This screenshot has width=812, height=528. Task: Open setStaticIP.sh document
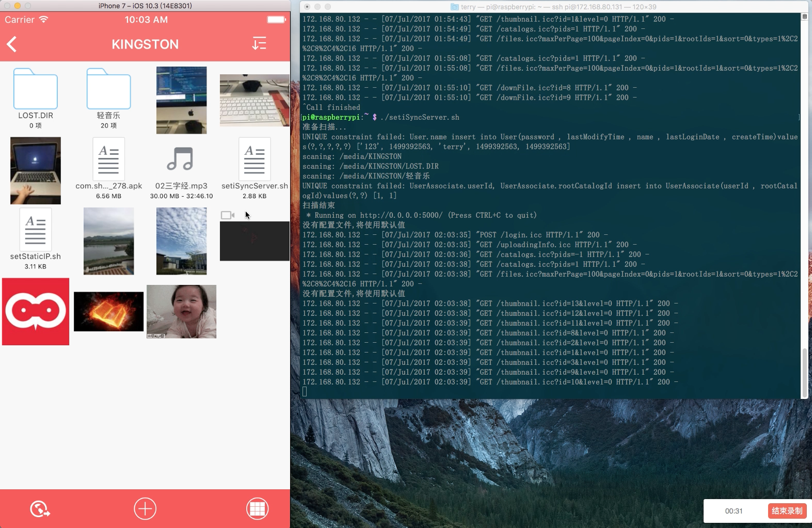36,230
